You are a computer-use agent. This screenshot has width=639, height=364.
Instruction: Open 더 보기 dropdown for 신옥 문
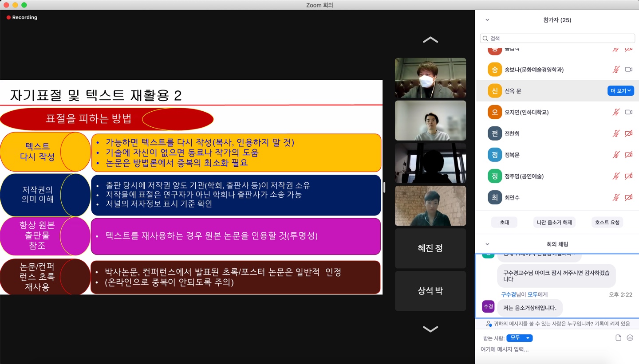coord(620,91)
